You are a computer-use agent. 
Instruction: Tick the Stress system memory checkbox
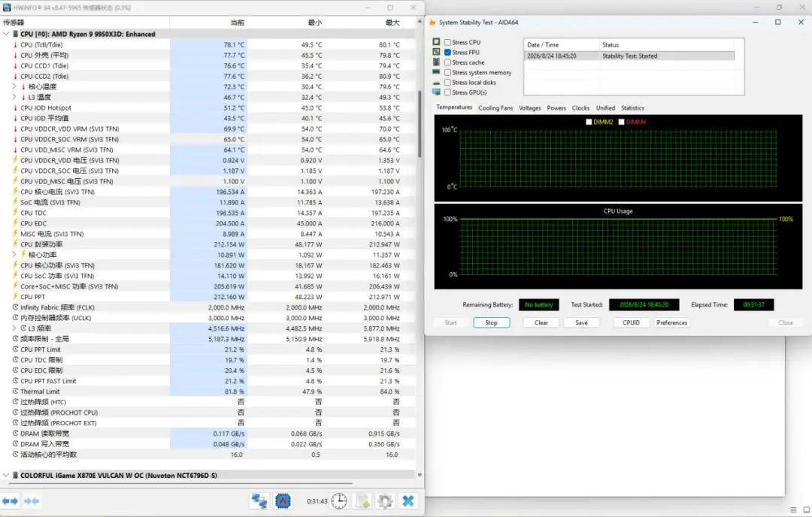pyautogui.click(x=447, y=72)
